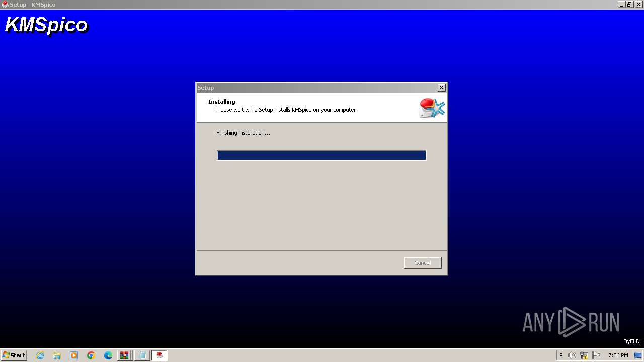Select the KMSpico setup taskbar button
644x362 pixels.
point(159,355)
